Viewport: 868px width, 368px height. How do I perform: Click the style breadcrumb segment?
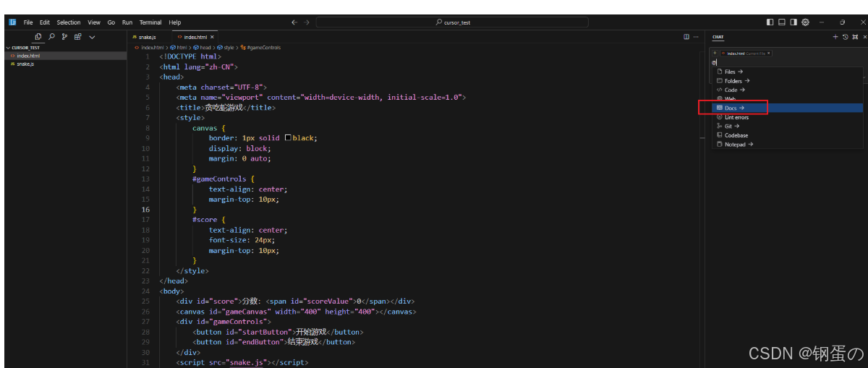coord(224,48)
